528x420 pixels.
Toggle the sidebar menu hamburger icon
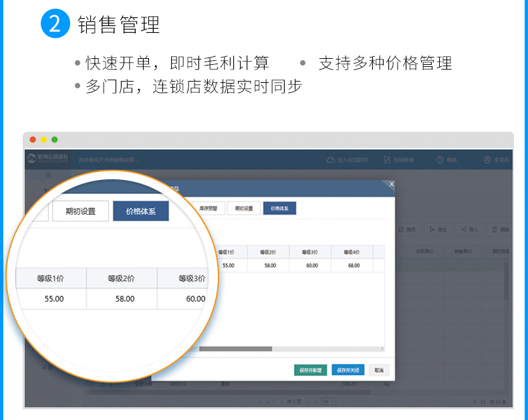coord(48,175)
